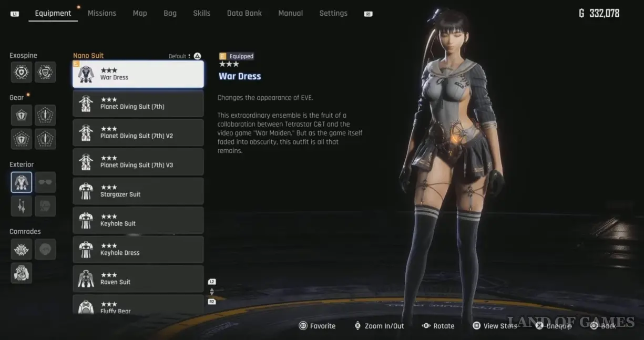Select the second Comrades slot beside it
The width and height of the screenshot is (644, 340).
coord(45,249)
